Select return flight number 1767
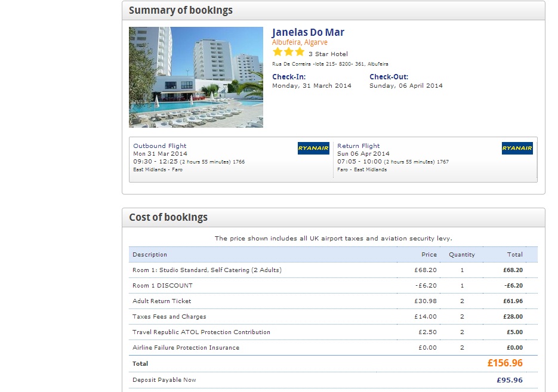This screenshot has width=558, height=392. (x=443, y=162)
